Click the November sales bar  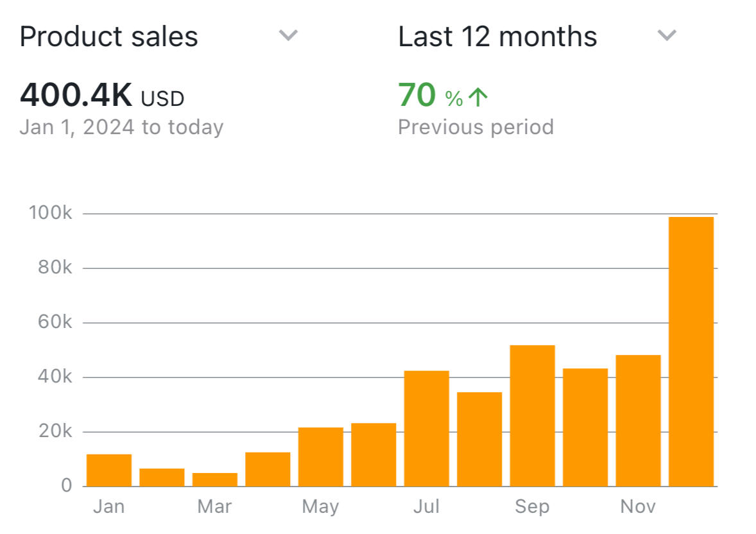click(638, 421)
